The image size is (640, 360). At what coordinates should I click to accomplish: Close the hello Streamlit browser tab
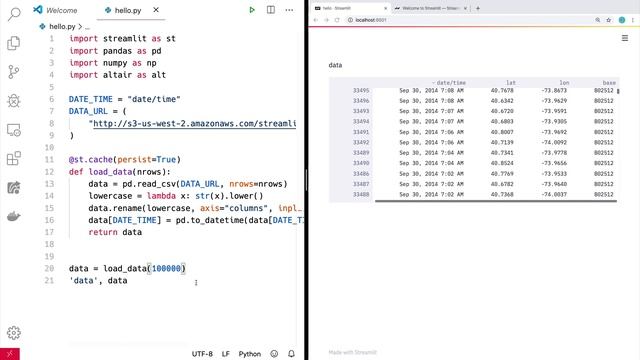pyautogui.click(x=385, y=8)
